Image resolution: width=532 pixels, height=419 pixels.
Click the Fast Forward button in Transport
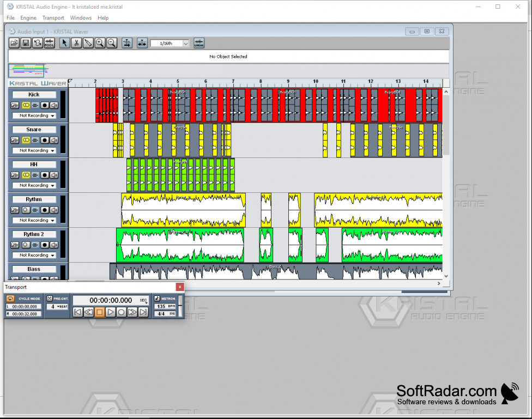click(x=132, y=312)
